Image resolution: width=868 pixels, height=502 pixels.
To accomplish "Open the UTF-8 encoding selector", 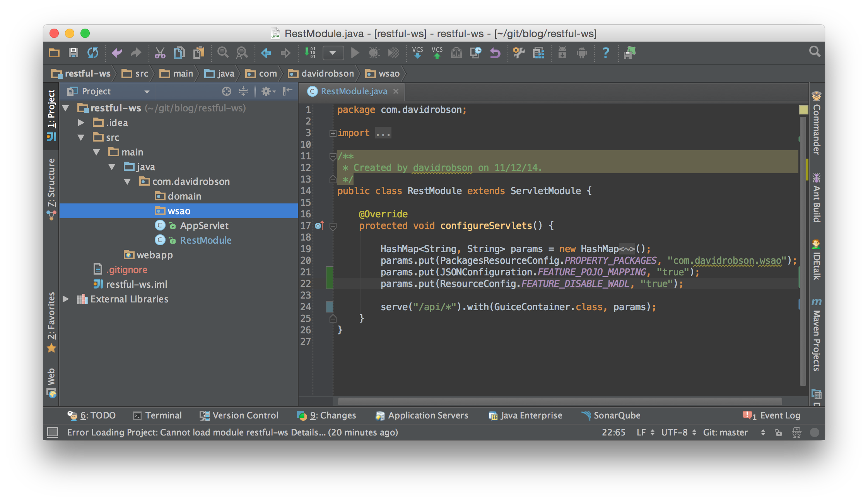I will point(678,432).
